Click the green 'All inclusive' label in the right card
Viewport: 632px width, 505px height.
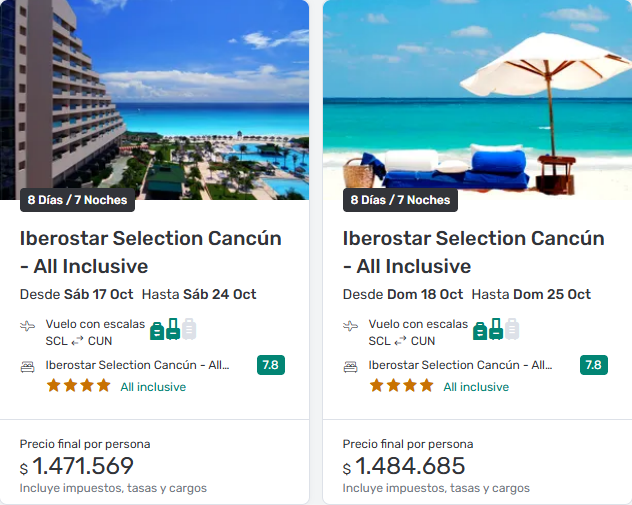pos(476,387)
